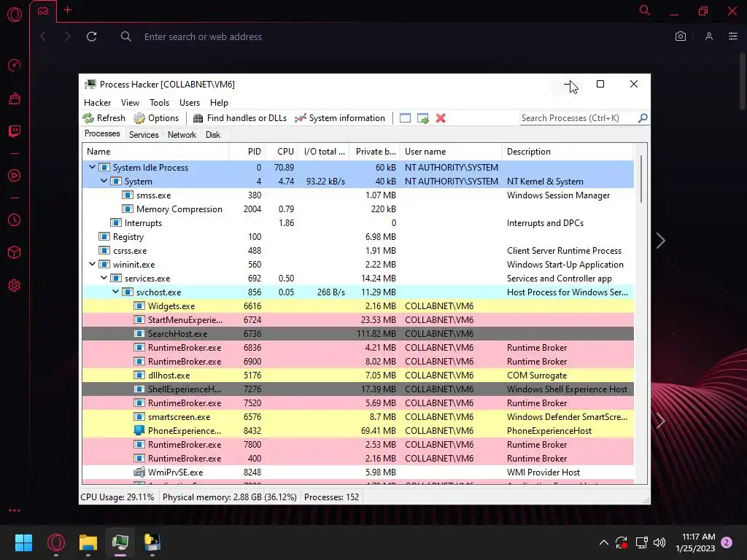Open the Help menu
Viewport: 747px width, 560px height.
tap(219, 103)
